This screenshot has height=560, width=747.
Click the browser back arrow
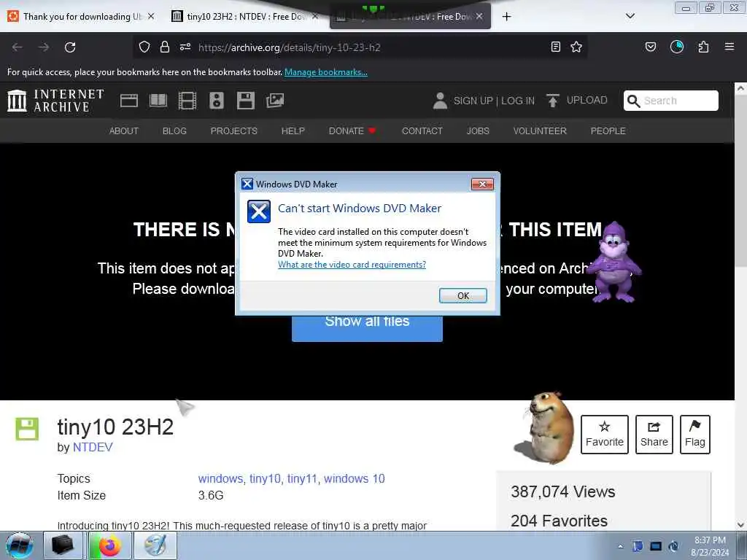click(x=18, y=47)
